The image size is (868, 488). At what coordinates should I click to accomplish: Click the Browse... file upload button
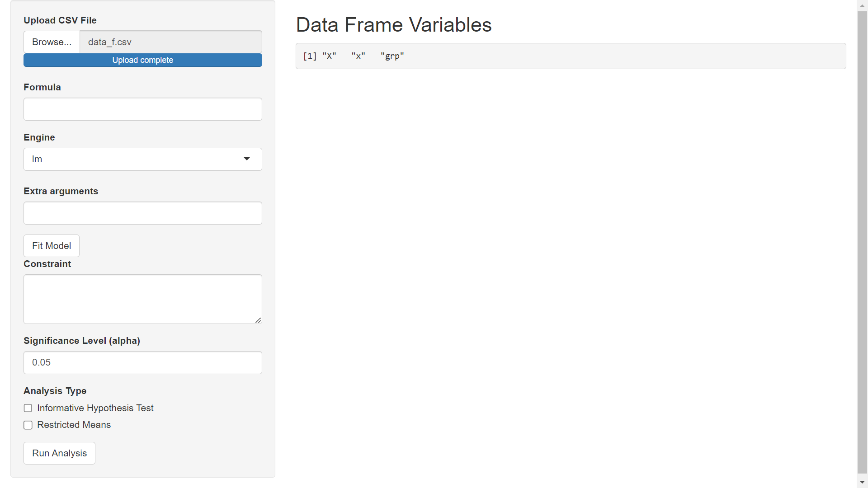point(52,42)
